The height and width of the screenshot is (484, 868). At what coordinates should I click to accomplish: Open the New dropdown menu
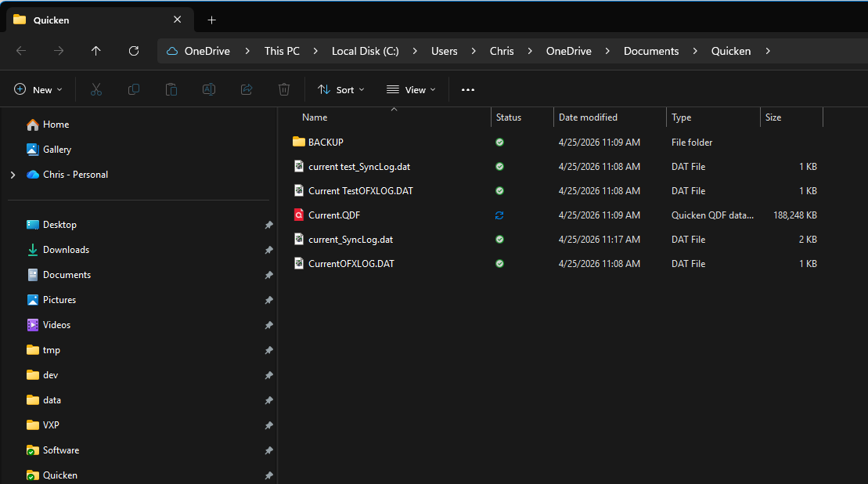pos(38,90)
